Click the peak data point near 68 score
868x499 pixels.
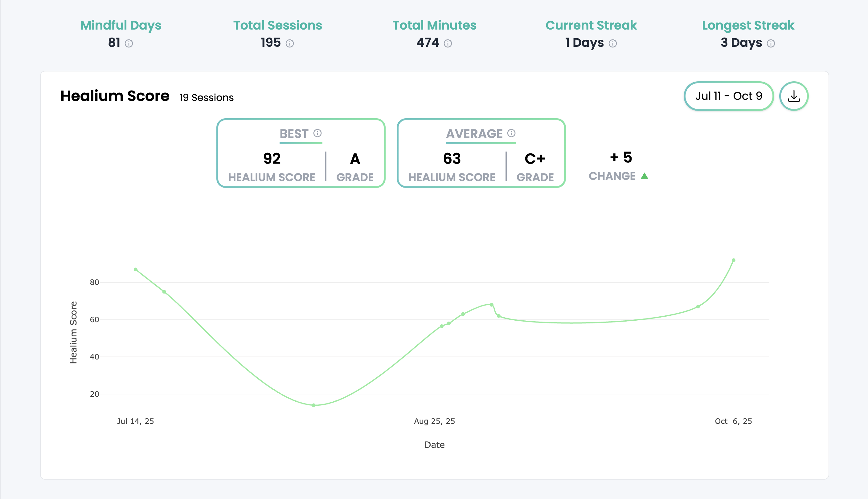[x=491, y=305]
